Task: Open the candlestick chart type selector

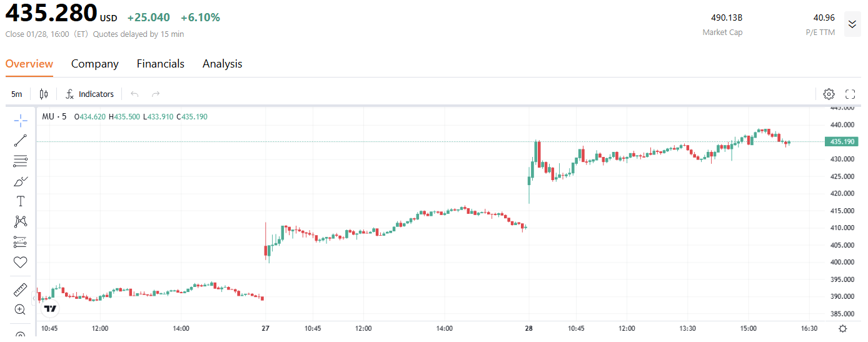Action: coord(44,94)
